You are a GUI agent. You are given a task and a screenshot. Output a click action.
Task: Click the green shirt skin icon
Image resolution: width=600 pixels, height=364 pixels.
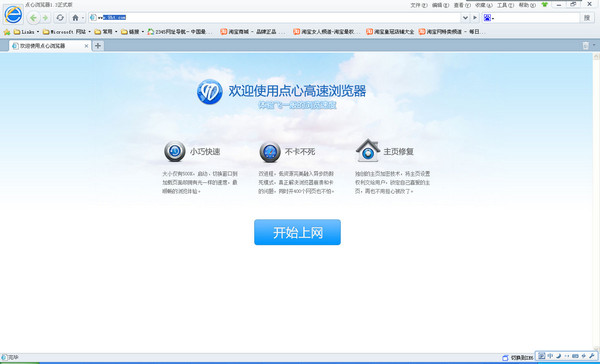[545, 5]
